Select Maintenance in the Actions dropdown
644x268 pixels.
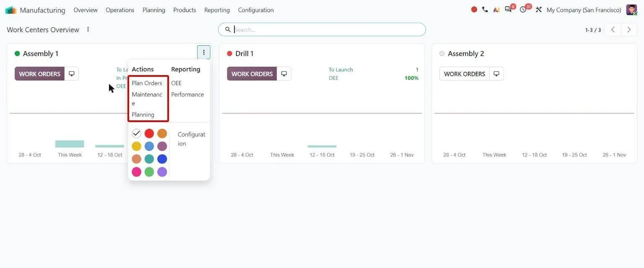coord(147,99)
